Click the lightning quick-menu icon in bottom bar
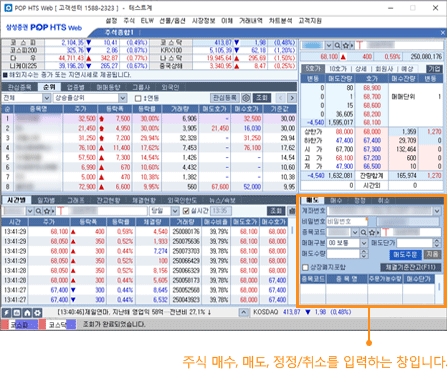 click(x=6, y=313)
